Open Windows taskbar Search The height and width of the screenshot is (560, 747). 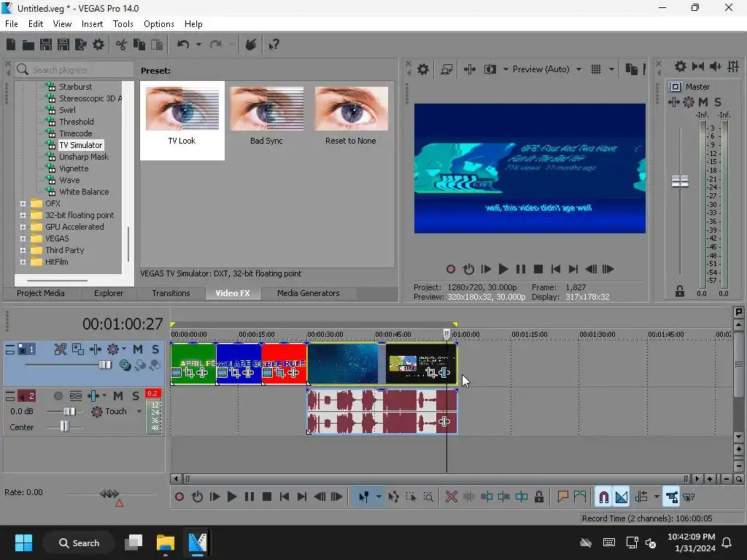pos(79,543)
